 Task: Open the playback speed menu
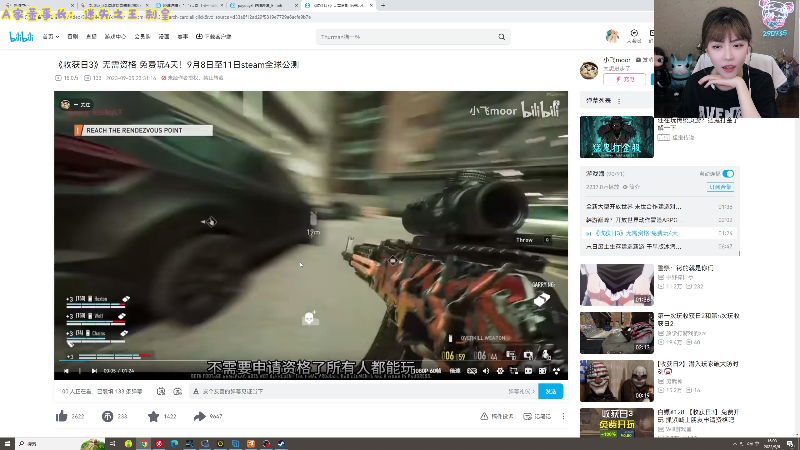[x=455, y=371]
